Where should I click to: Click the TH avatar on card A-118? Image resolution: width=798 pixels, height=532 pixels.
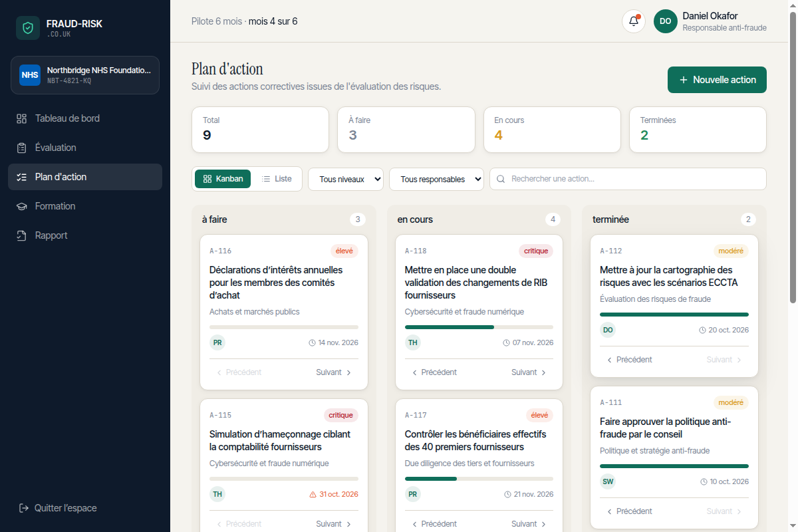(413, 342)
